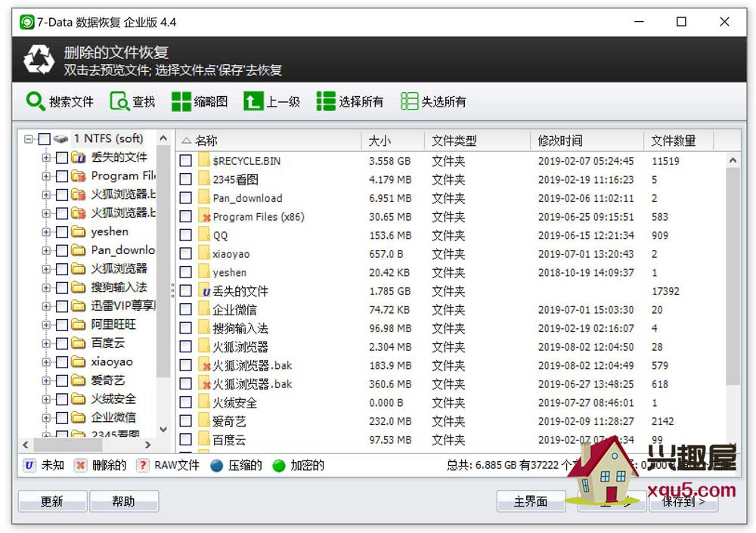Click 百度云 folder icon in file list
The image size is (756, 533).
204,439
